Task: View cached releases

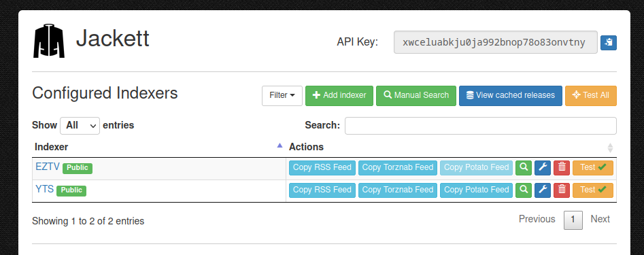Action: (511, 96)
